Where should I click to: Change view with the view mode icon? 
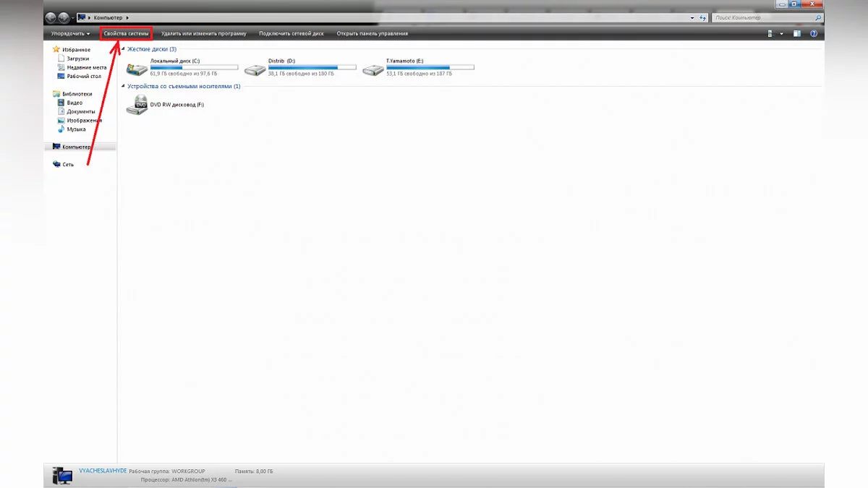[x=771, y=33]
